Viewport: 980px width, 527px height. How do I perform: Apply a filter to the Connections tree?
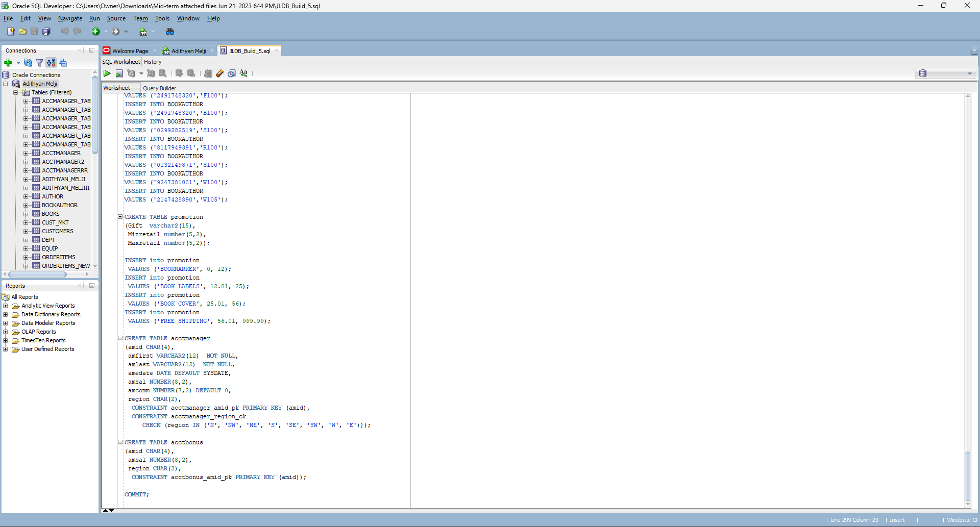tap(39, 63)
